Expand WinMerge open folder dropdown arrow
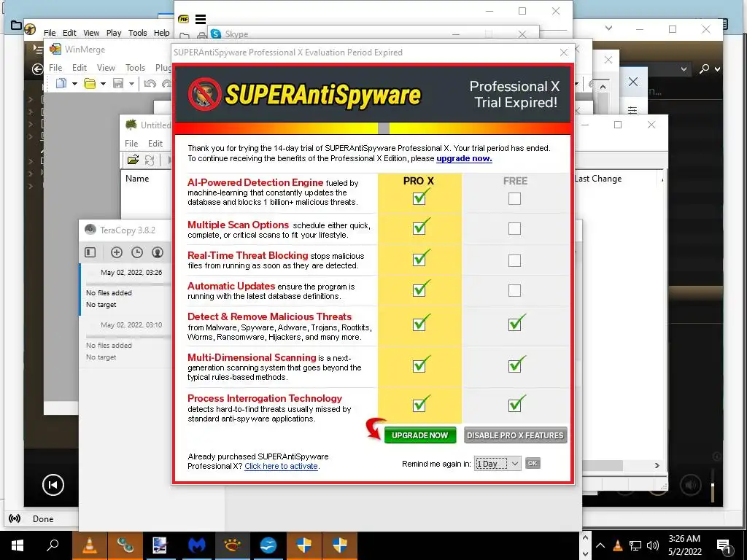 [x=102, y=84]
